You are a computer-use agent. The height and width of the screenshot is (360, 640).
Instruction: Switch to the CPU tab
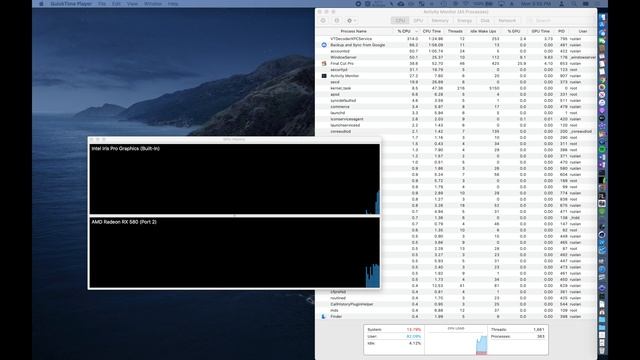pos(400,20)
